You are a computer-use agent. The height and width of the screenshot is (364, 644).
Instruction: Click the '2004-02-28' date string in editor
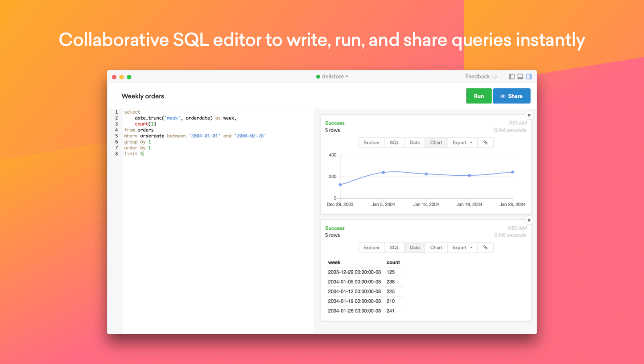point(250,136)
